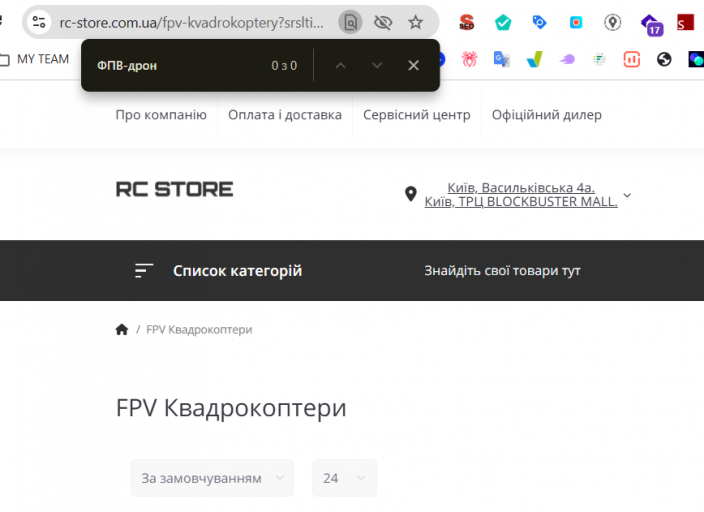
Task: Click the '0 з 0' match counter
Action: pyautogui.click(x=284, y=66)
